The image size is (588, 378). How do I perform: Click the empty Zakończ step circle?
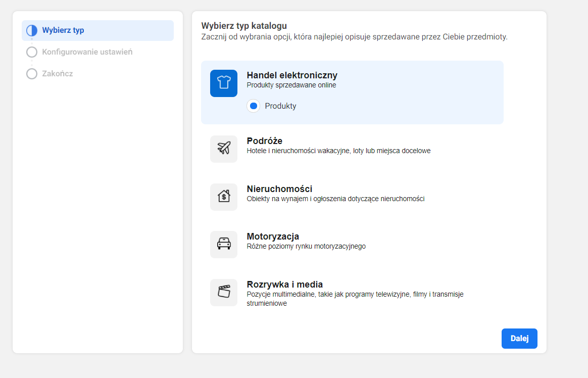(32, 74)
